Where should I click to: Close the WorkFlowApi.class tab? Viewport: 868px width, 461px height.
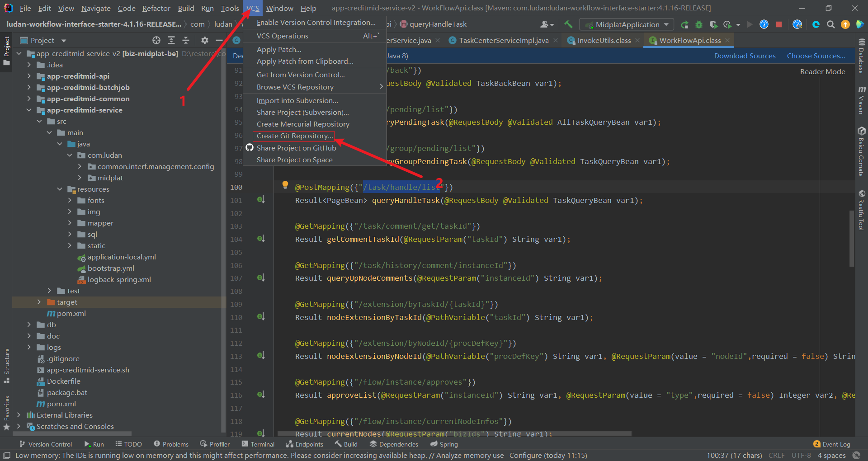point(727,40)
